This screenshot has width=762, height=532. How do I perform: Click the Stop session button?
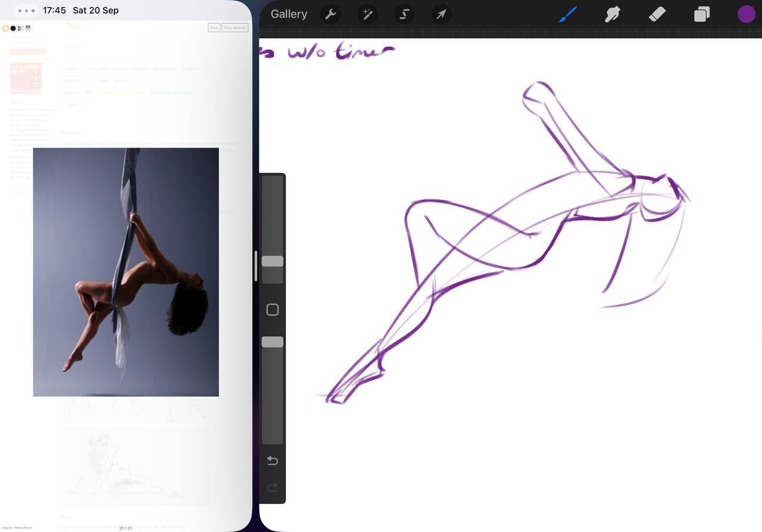(x=235, y=27)
